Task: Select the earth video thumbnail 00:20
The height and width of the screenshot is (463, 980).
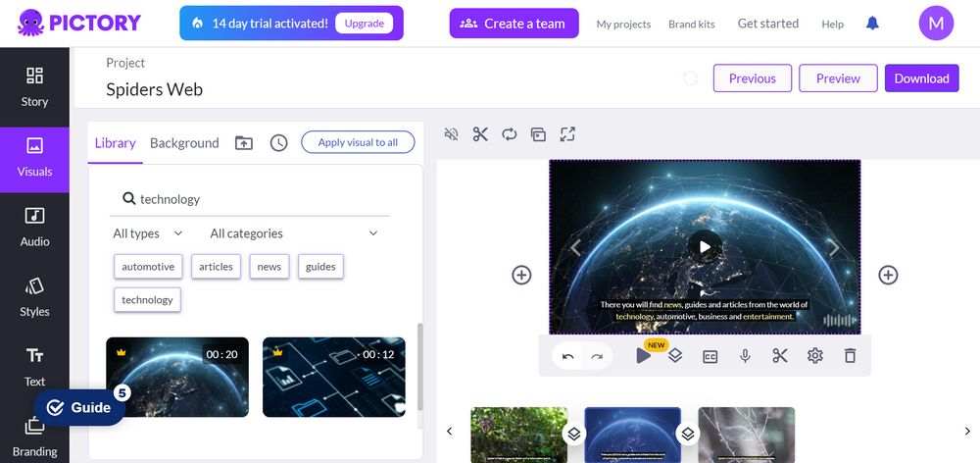Action: (x=177, y=378)
